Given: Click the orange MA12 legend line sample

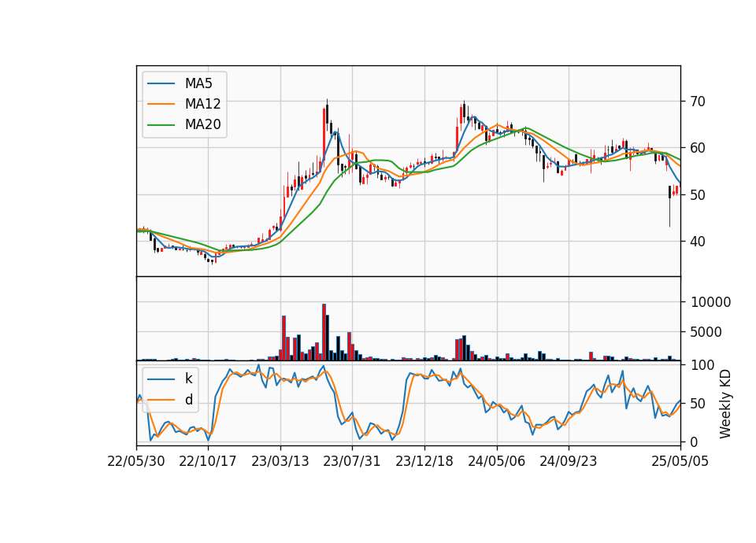Looking at the screenshot, I should point(161,104).
